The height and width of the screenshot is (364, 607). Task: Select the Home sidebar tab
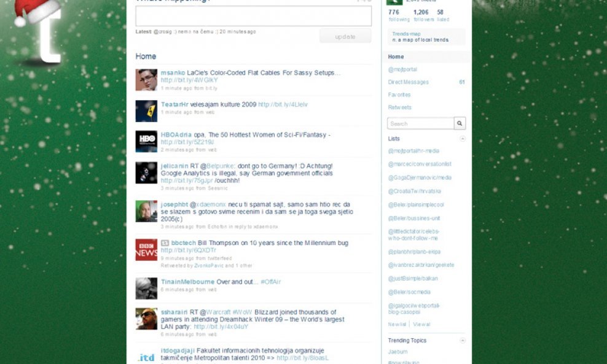[426, 56]
